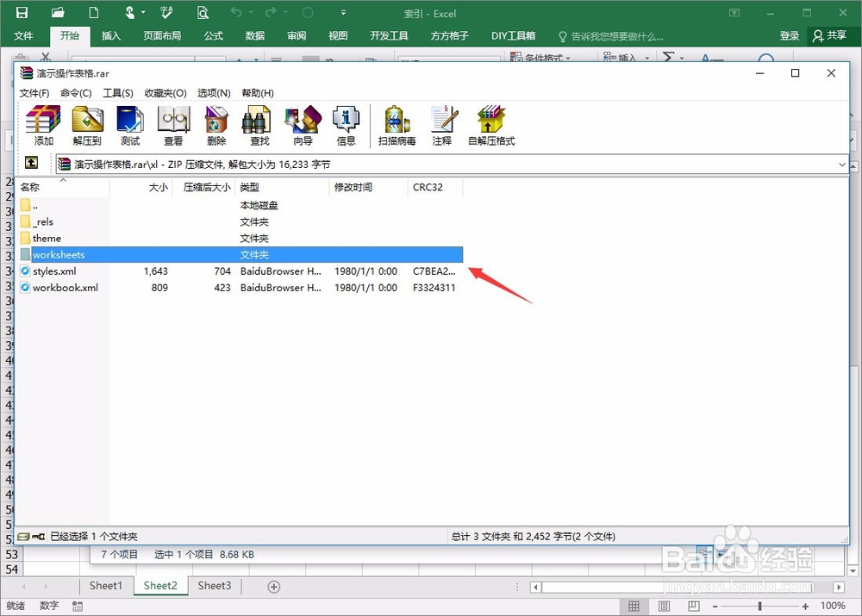Switch to DIY工具箱 ribbon tab
Screen dimensions: 862x616
(x=513, y=35)
